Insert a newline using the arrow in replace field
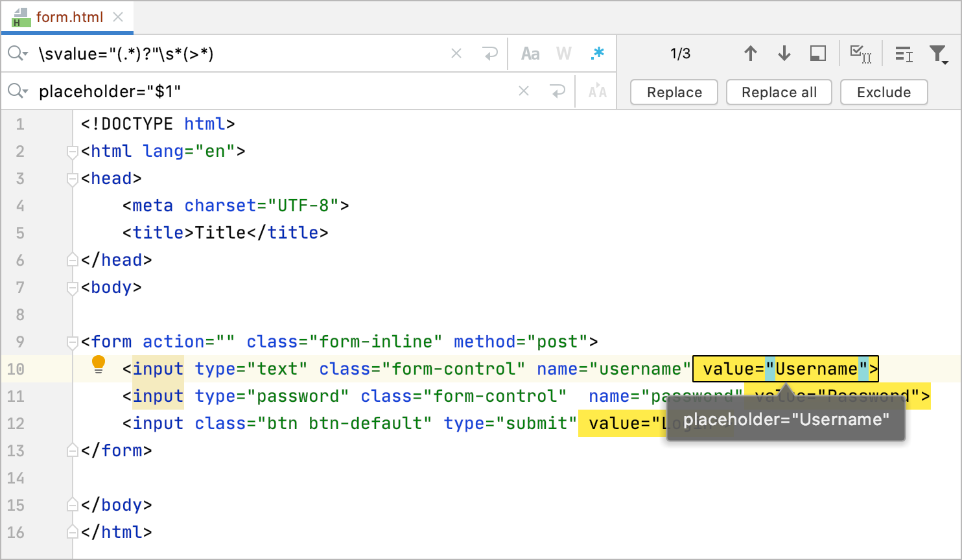Screen dimensions: 962x560 click(x=557, y=91)
